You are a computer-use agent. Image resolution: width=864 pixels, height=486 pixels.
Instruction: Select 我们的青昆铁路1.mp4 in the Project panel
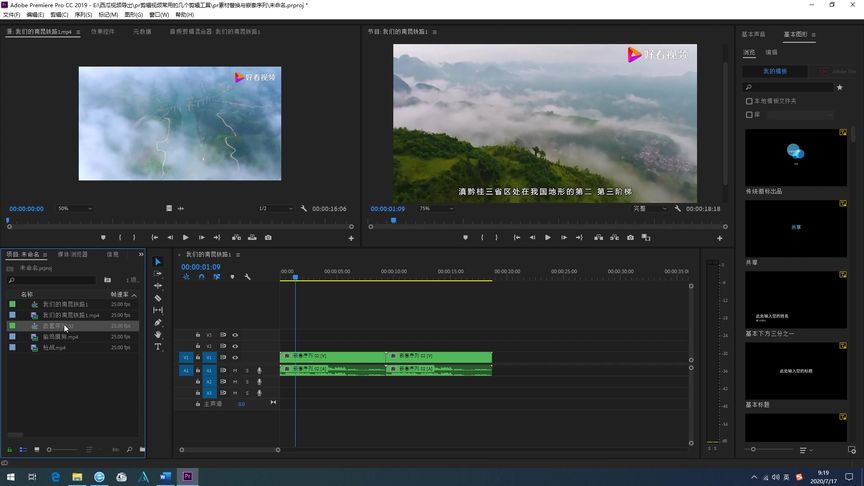[70, 315]
